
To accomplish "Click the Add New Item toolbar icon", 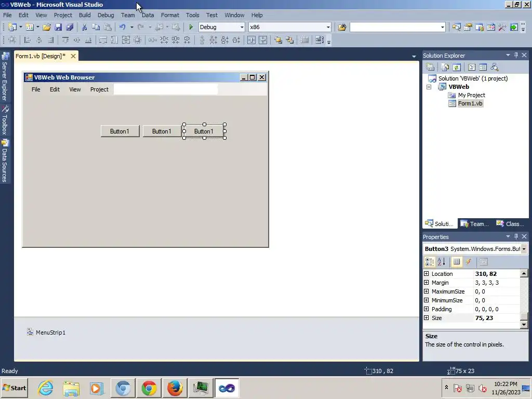I will [x=30, y=27].
